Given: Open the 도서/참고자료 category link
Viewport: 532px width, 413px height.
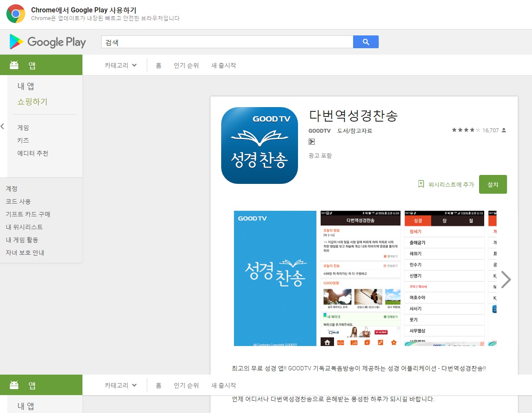Looking at the screenshot, I should [355, 131].
